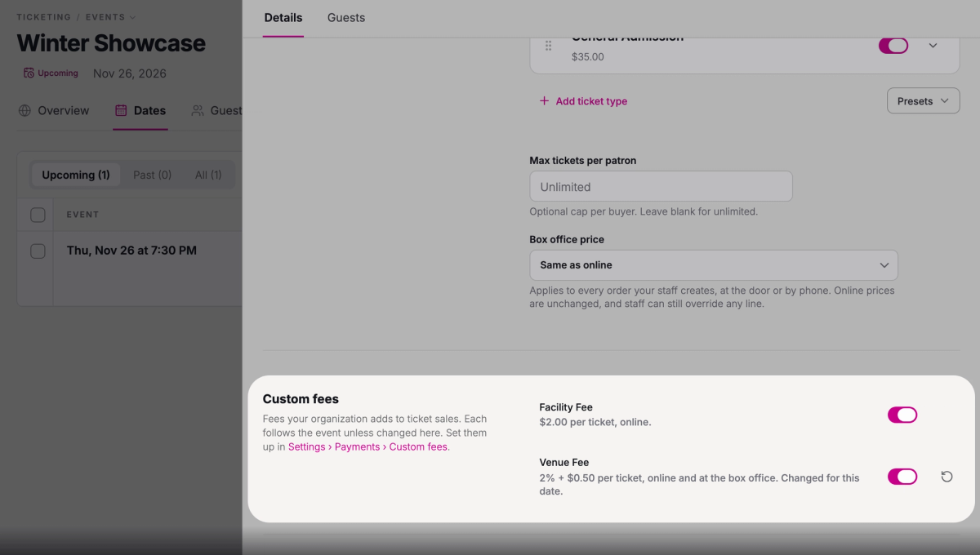
Task: Show Past (0) dates filter
Action: click(x=153, y=175)
